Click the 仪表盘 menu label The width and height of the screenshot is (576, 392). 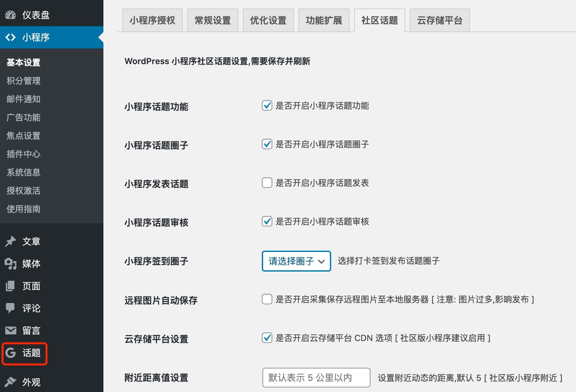[x=36, y=15]
